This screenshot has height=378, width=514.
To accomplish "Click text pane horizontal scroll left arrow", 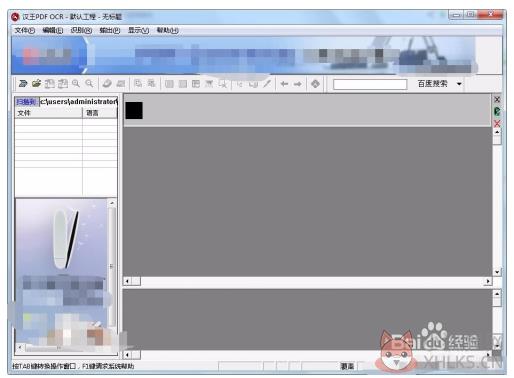I will (127, 355).
